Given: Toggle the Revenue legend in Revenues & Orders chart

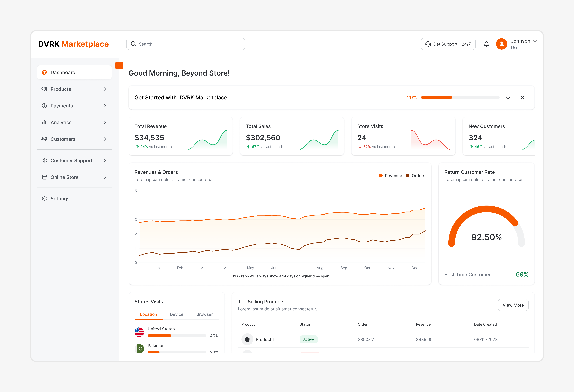Looking at the screenshot, I should click(x=390, y=176).
